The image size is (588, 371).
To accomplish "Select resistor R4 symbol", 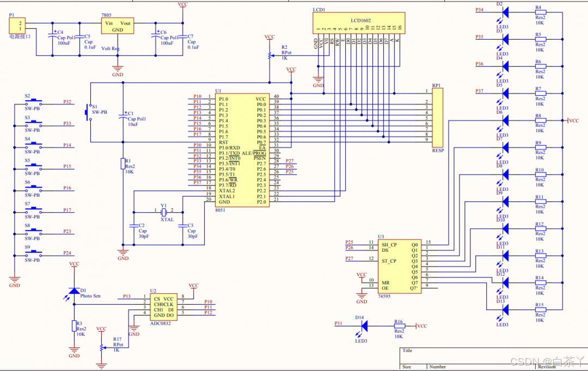I will tap(541, 13).
